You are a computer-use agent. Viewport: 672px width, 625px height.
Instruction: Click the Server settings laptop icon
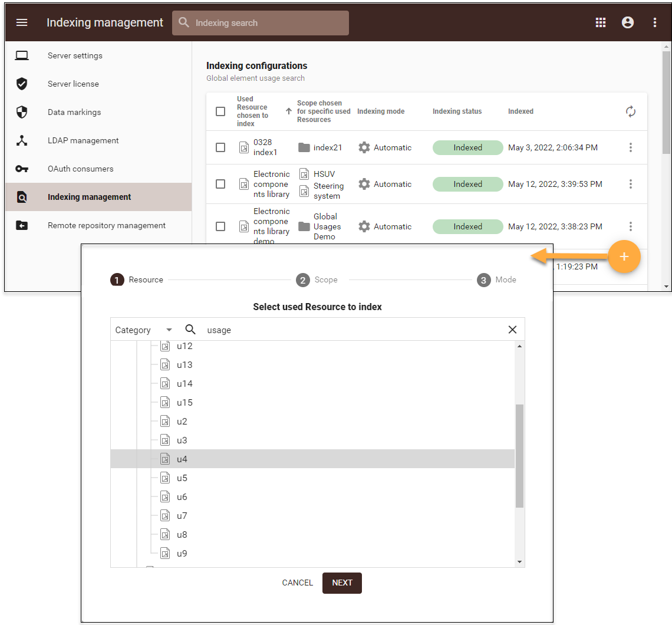coord(22,55)
